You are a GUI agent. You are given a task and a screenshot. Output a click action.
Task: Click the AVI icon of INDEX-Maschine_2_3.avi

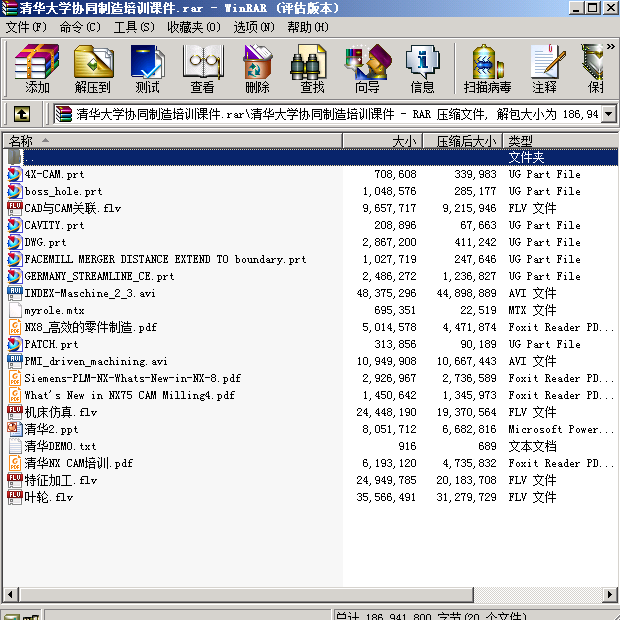[15, 293]
